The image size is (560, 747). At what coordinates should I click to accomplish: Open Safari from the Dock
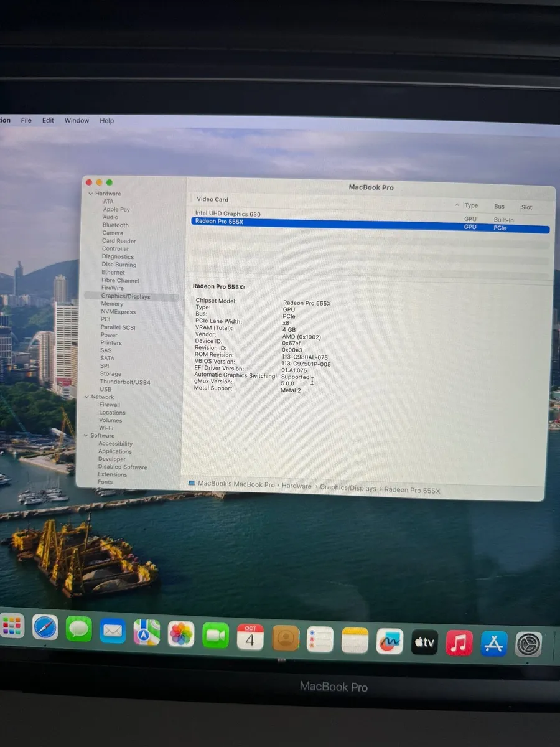pyautogui.click(x=45, y=628)
